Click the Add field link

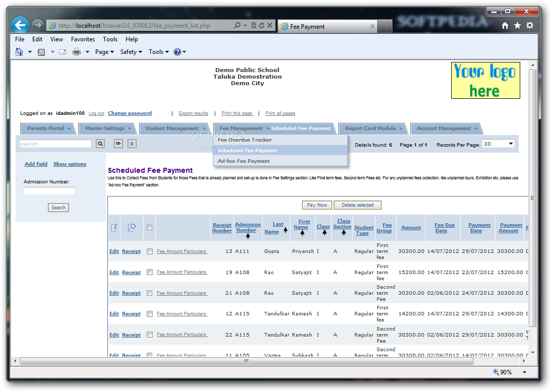pyautogui.click(x=36, y=164)
